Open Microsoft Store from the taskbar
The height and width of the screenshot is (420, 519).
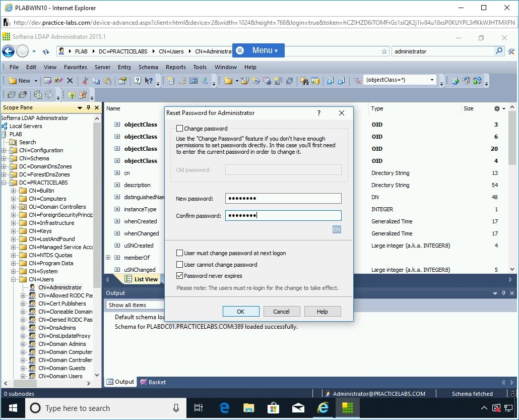point(273,408)
